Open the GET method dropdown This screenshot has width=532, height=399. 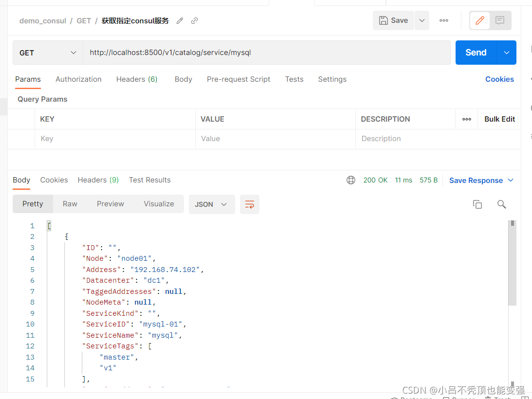point(48,53)
